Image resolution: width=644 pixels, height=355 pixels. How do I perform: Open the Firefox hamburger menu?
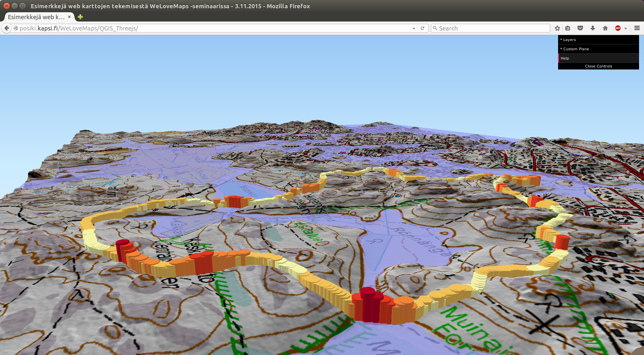point(637,28)
